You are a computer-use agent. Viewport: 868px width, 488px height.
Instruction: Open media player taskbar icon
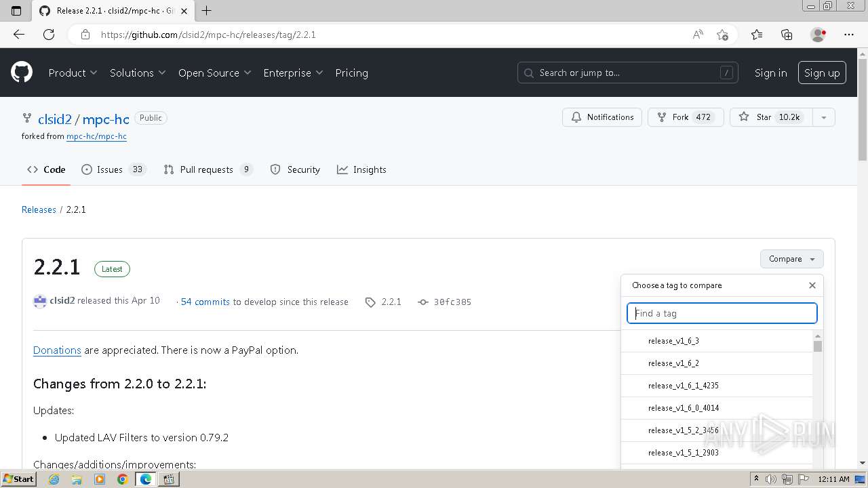tap(100, 479)
